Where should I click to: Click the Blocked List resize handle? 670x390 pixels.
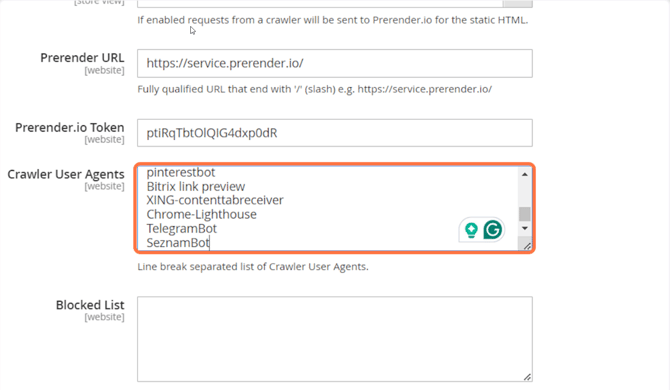coord(527,377)
